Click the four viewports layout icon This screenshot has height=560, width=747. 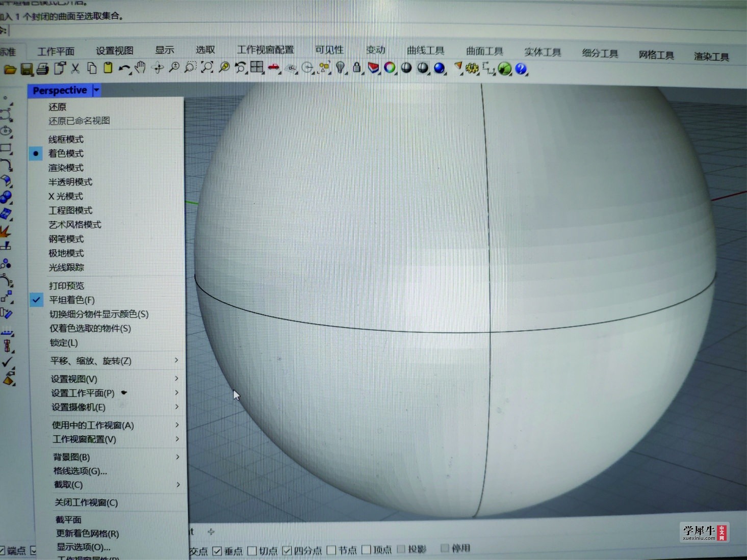256,67
